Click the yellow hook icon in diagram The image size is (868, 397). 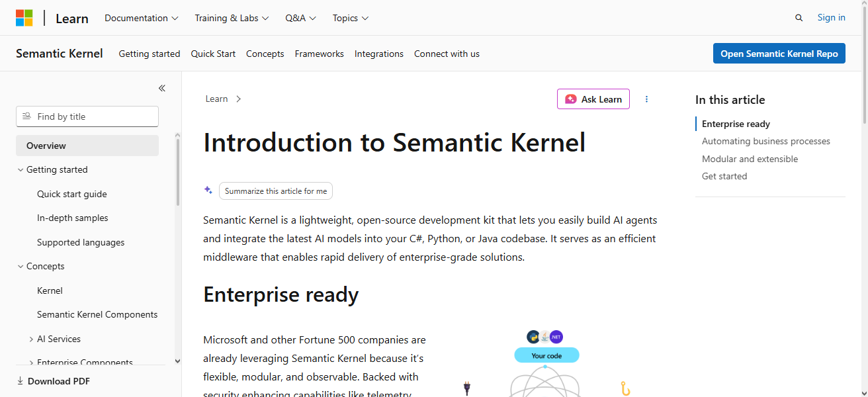[625, 389]
